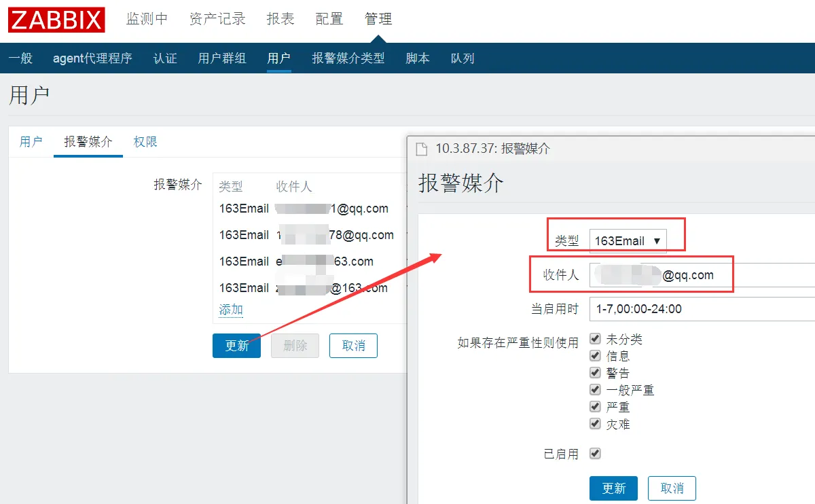
Task: Open the 配置 top menu
Action: click(x=329, y=19)
